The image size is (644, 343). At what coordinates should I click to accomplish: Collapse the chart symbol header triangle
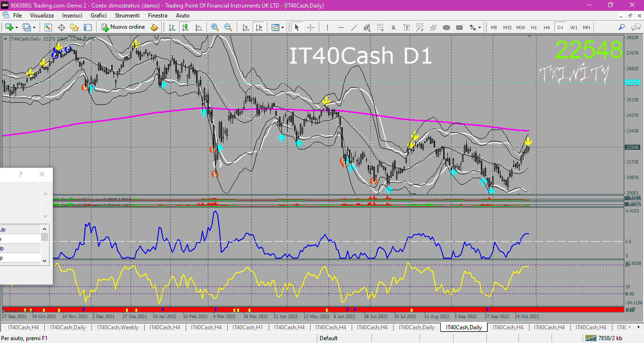coord(5,39)
